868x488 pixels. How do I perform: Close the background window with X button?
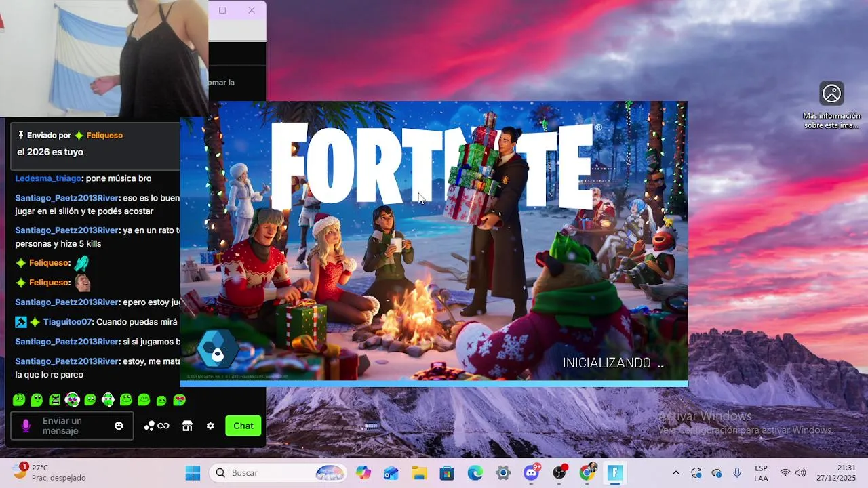(252, 10)
